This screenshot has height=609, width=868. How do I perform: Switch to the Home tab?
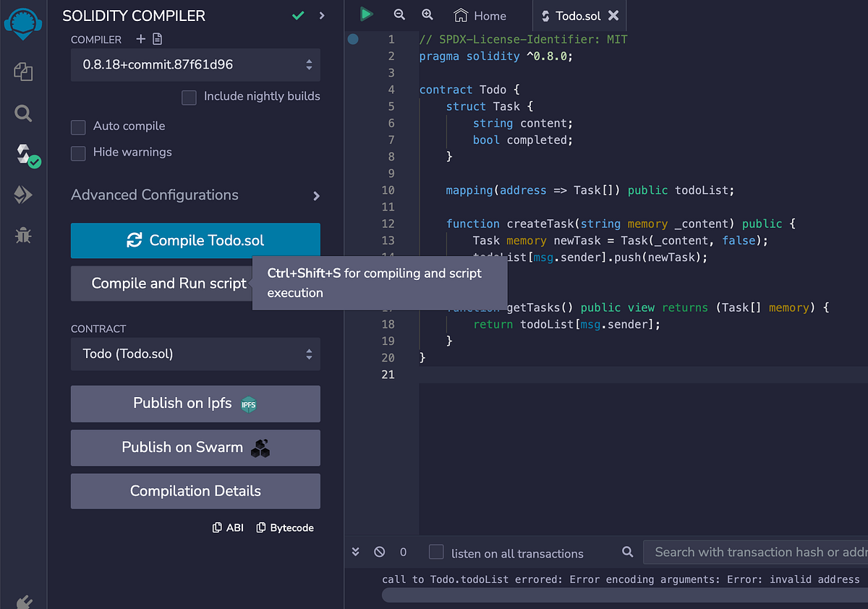point(480,14)
